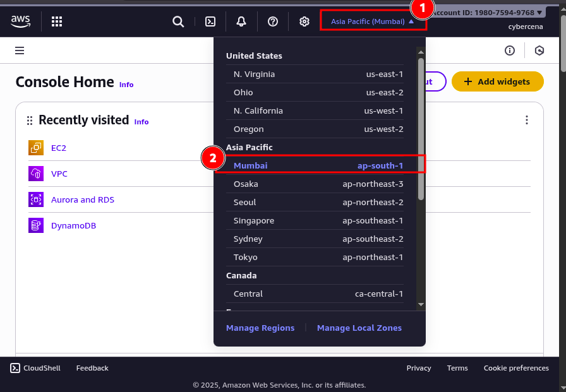566x392 pixels.
Task: Select N. Virginia us-east-1 region
Action: click(315, 74)
